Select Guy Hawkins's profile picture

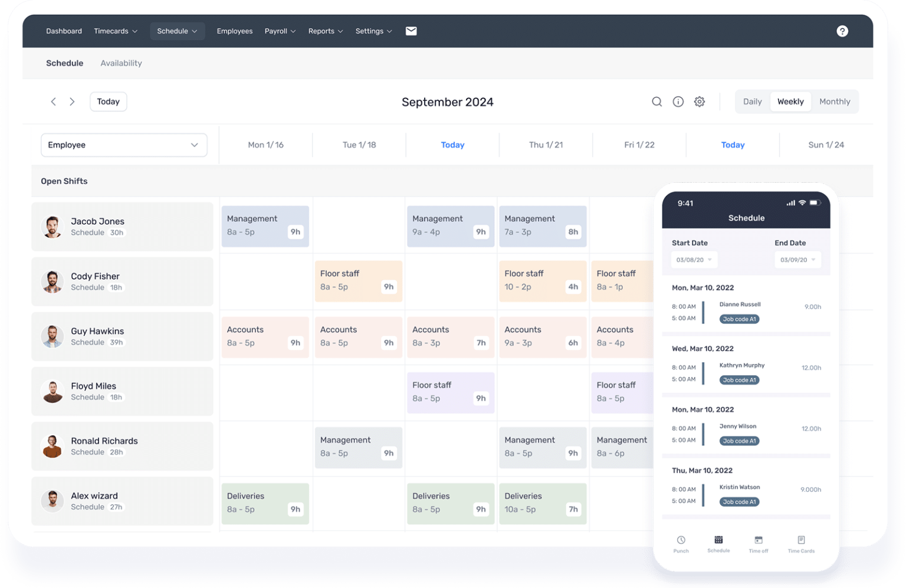coord(52,336)
